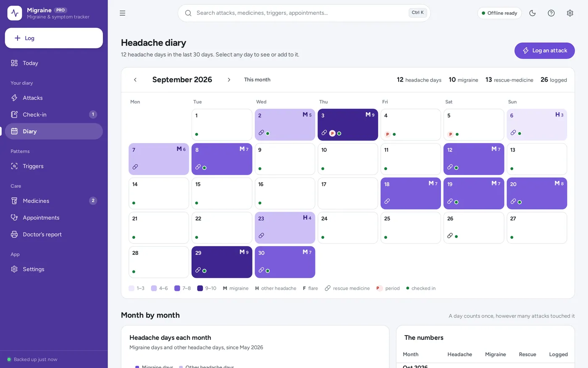Select September 29 migraine day
The height and width of the screenshot is (368, 588).
pos(222,262)
